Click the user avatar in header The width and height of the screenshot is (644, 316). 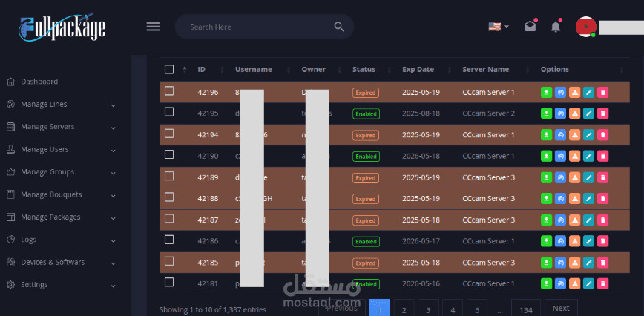click(586, 27)
